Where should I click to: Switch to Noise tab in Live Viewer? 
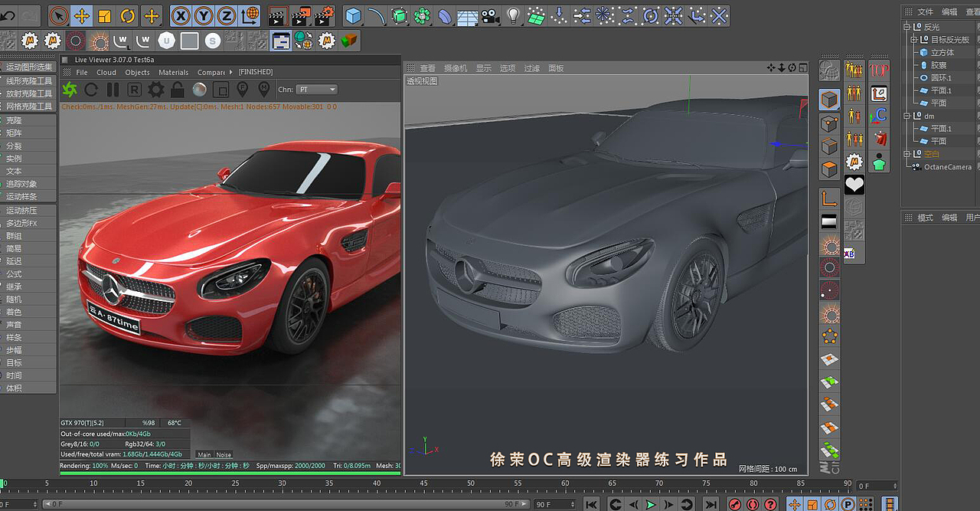[x=224, y=454]
